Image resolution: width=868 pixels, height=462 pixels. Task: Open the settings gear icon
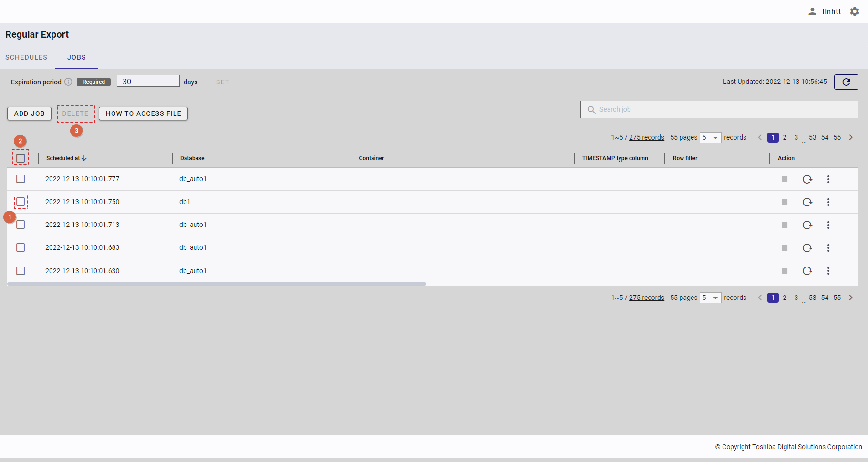coord(854,11)
